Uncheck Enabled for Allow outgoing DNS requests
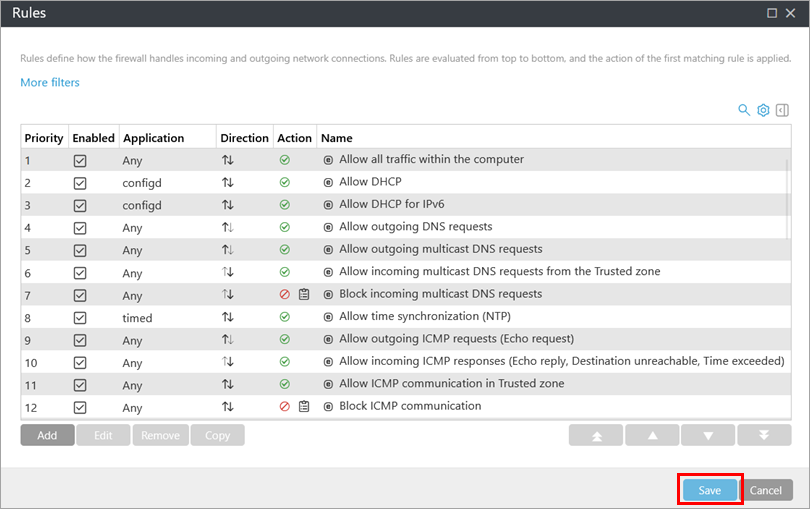Viewport: 810px width, 509px height. tap(80, 228)
